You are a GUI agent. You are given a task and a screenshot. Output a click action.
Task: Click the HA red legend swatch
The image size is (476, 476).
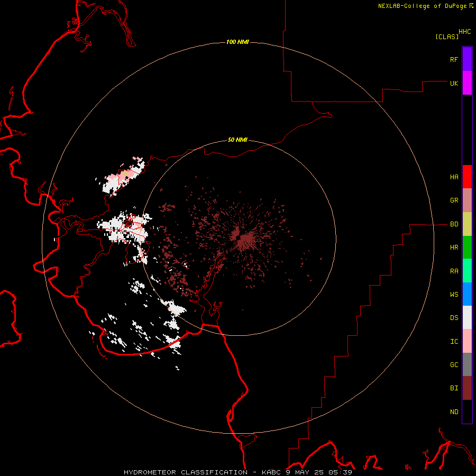467,177
